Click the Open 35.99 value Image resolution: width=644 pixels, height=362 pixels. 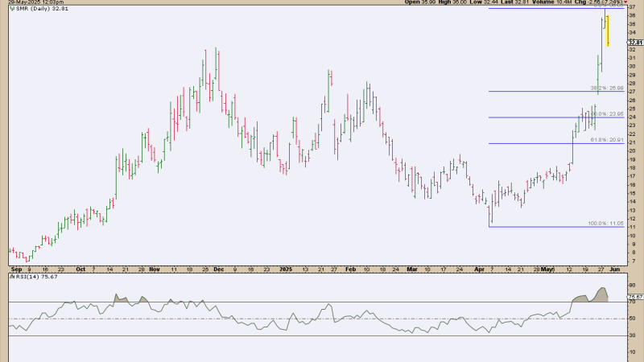click(x=419, y=2)
